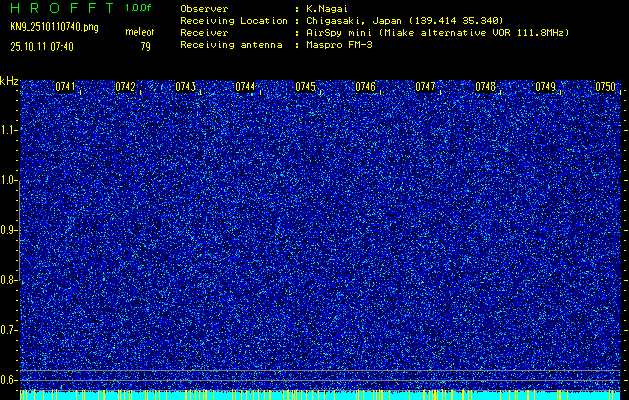Click the meteor count value 79
Image resolution: width=629 pixels, height=400 pixels.
(146, 46)
